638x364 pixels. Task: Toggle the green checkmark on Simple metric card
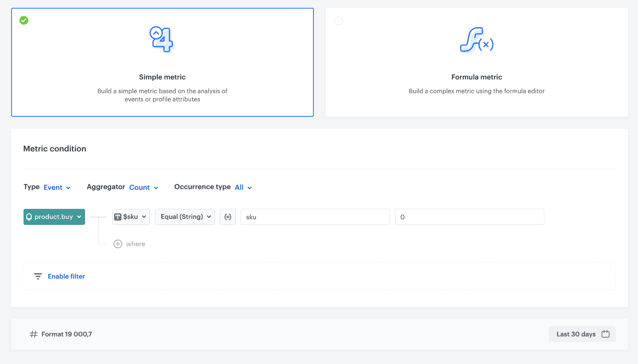click(24, 21)
